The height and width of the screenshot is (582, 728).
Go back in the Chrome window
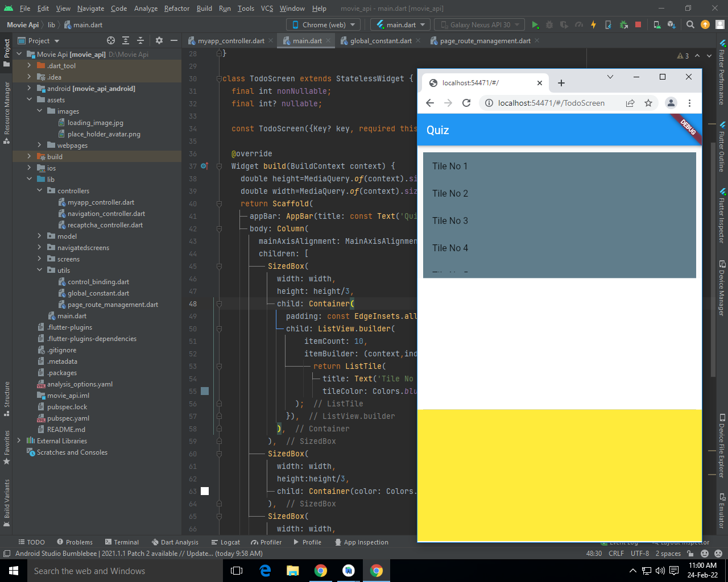click(x=430, y=103)
